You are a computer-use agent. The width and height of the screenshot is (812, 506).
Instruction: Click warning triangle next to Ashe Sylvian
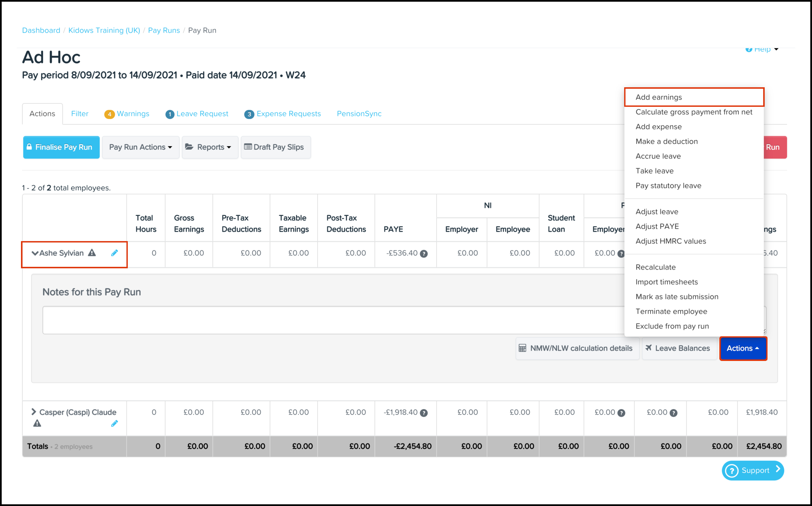click(x=92, y=253)
